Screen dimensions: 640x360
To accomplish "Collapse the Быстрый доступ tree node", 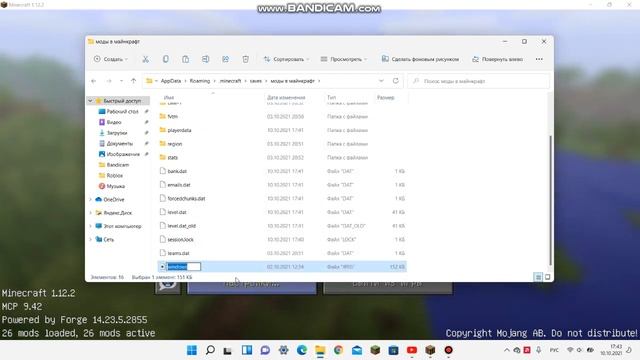I will tap(90, 100).
